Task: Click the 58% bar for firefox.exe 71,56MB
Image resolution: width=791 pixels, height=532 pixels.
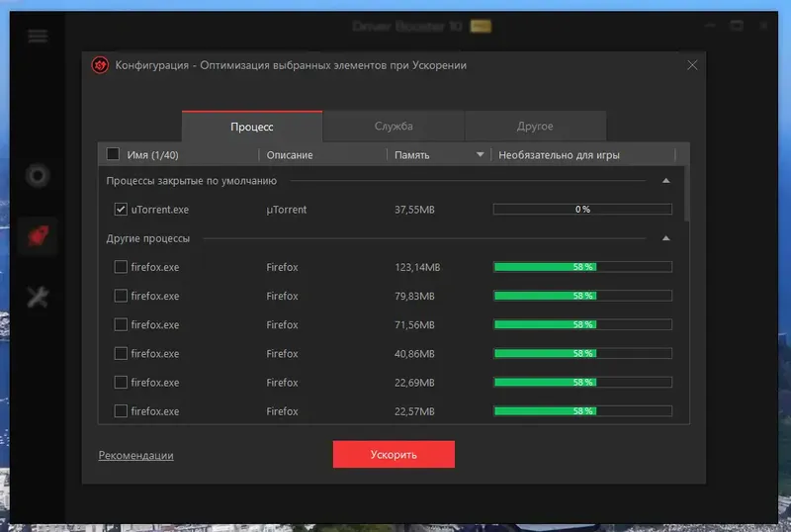Action: pos(582,324)
